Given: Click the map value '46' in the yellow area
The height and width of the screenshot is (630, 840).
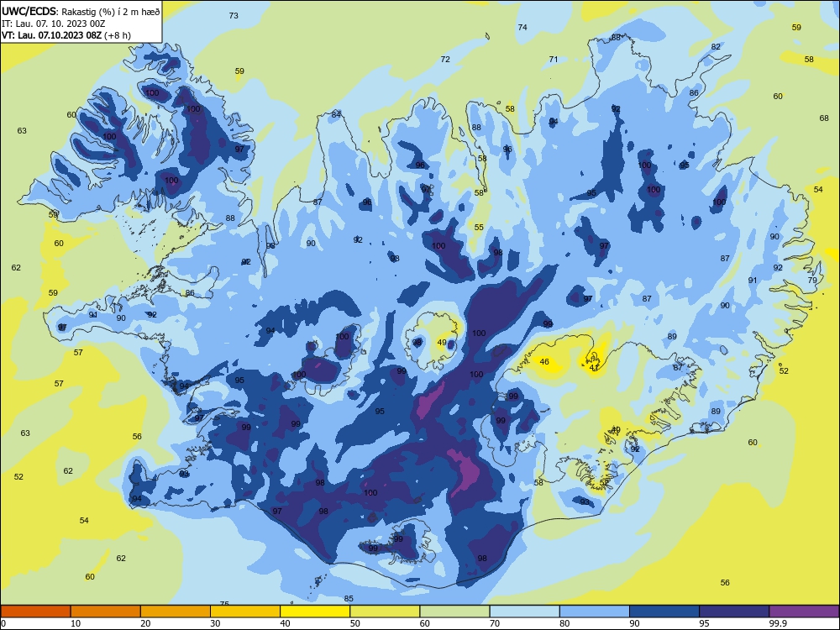Looking at the screenshot, I should [x=544, y=361].
